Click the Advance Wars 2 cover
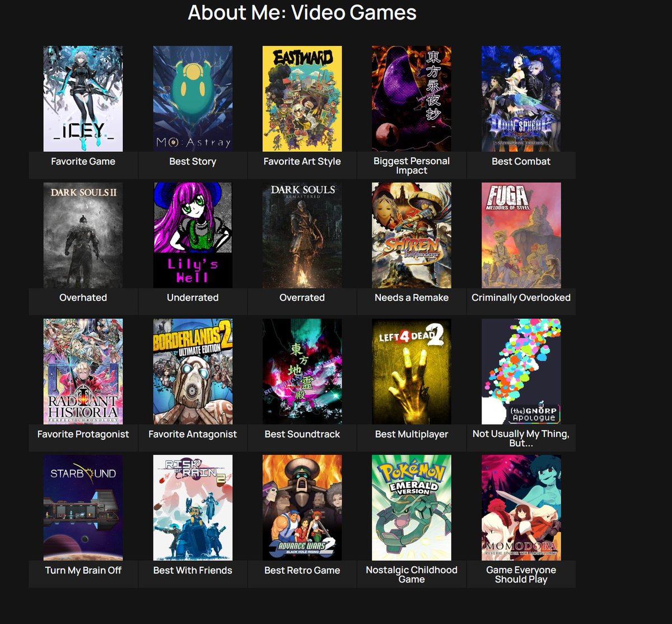This screenshot has width=672, height=624. coord(302,507)
